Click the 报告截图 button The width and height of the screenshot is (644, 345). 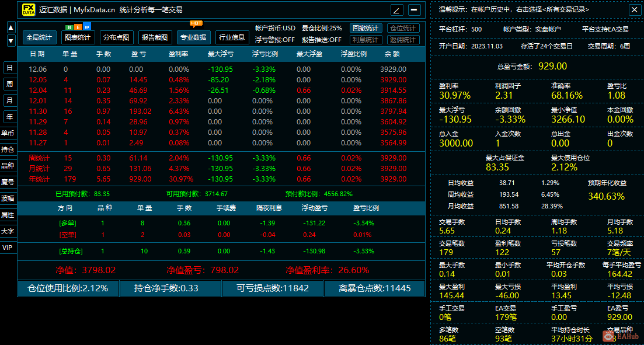(155, 37)
